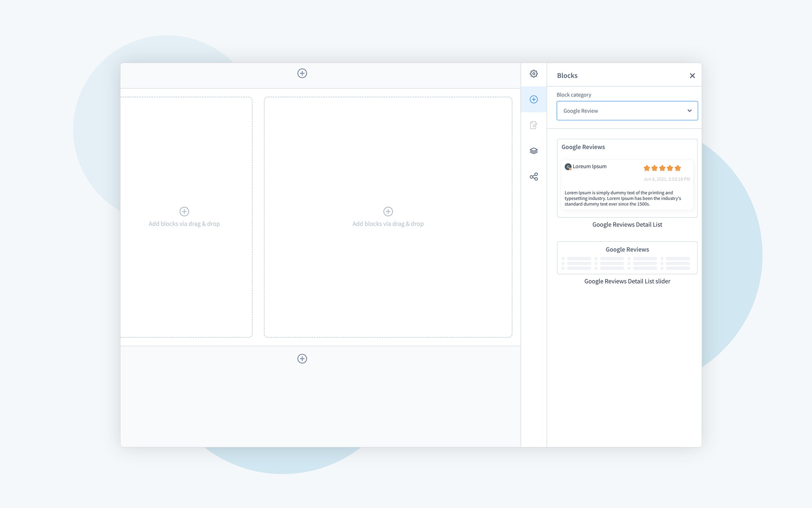Select the Google Reviews Detail List block preview
Screen dimensions: 812x508
coord(627,178)
